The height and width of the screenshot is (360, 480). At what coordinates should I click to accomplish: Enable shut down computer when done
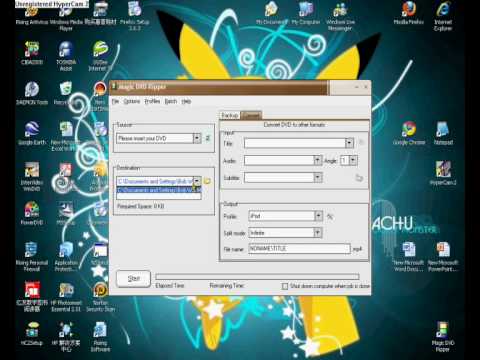(x=285, y=286)
